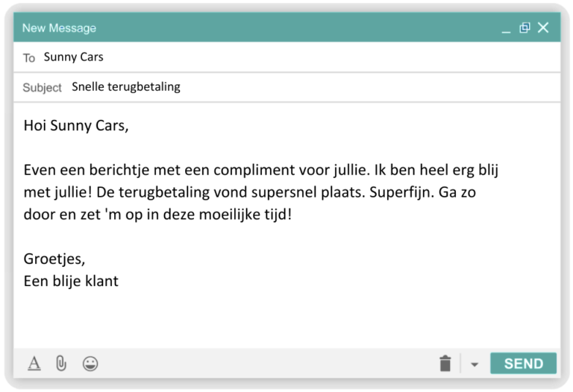Open text formatting options (underlined A)

(x=34, y=364)
